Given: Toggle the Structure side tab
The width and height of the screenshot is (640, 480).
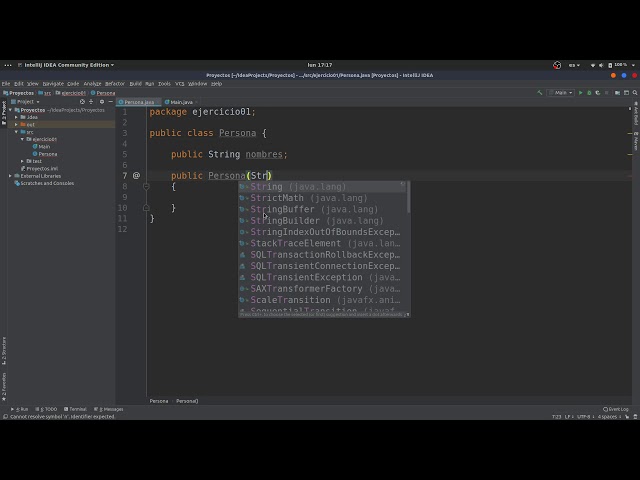Looking at the screenshot, I should tap(4, 351).
